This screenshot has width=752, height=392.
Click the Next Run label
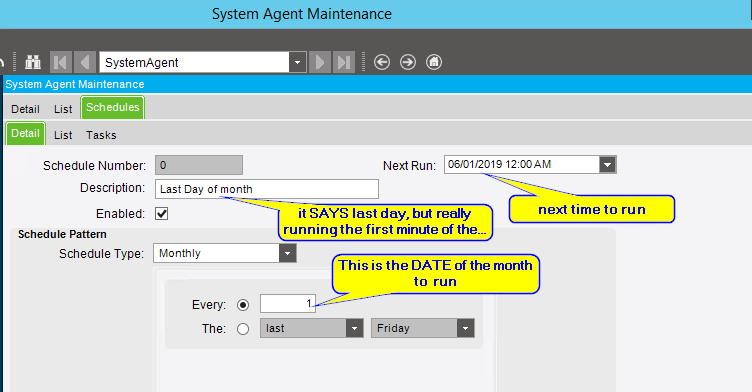[409, 166]
